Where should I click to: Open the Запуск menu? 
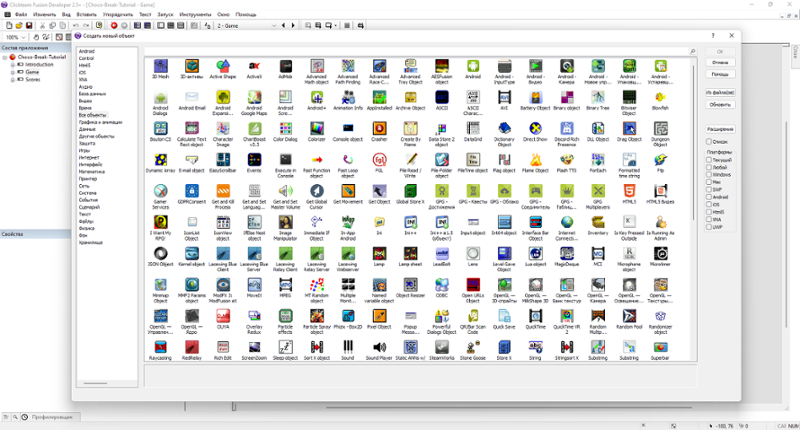[165, 14]
